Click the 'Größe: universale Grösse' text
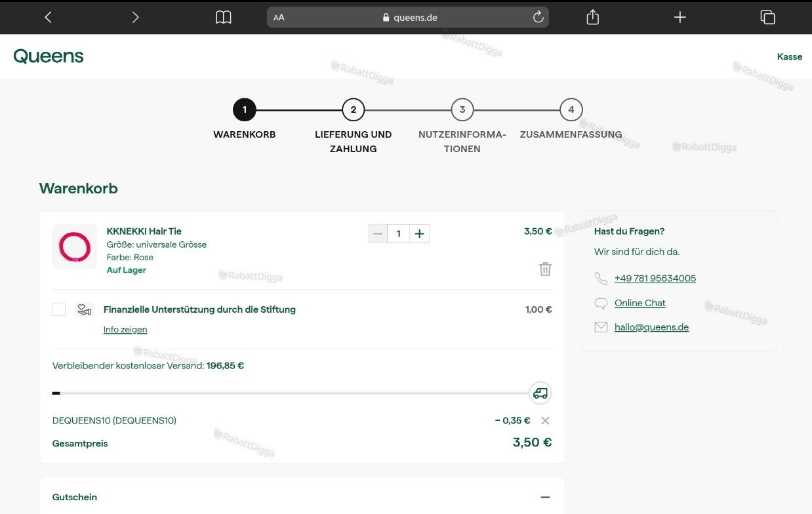Screen dimensions: 812x514 point(157,245)
